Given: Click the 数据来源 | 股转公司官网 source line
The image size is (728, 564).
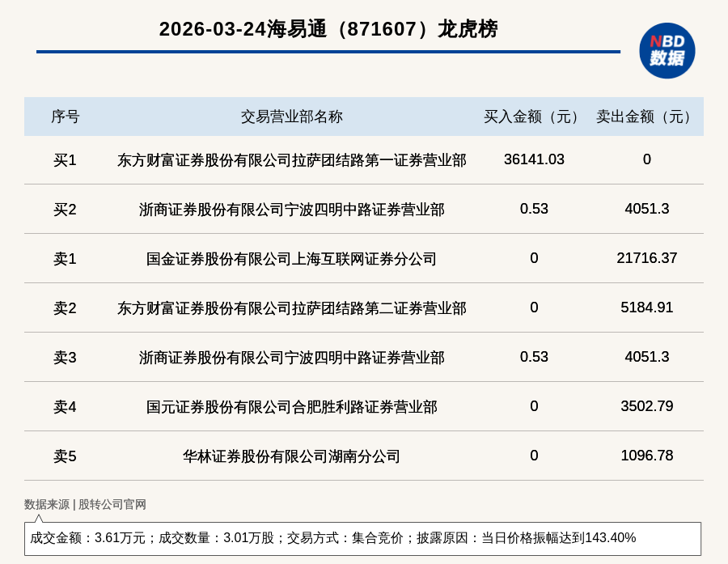Looking at the screenshot, I should (x=85, y=505).
